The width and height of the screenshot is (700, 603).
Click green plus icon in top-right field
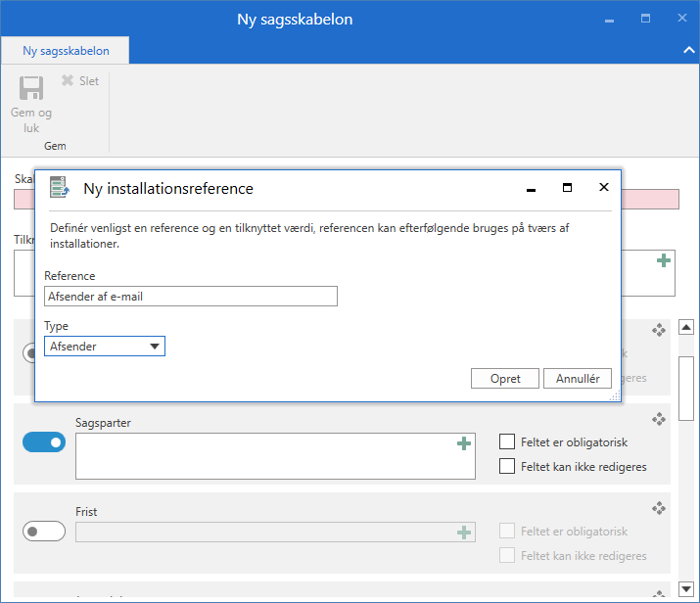pyautogui.click(x=664, y=260)
